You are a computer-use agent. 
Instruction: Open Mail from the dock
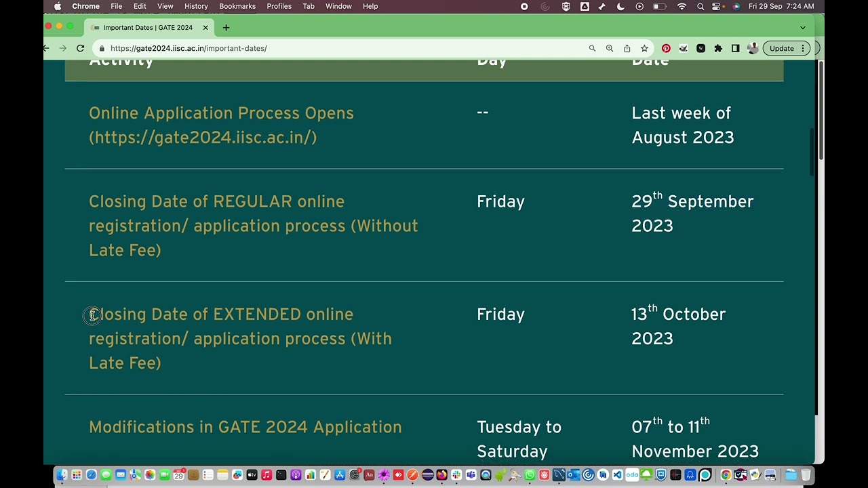(x=121, y=475)
